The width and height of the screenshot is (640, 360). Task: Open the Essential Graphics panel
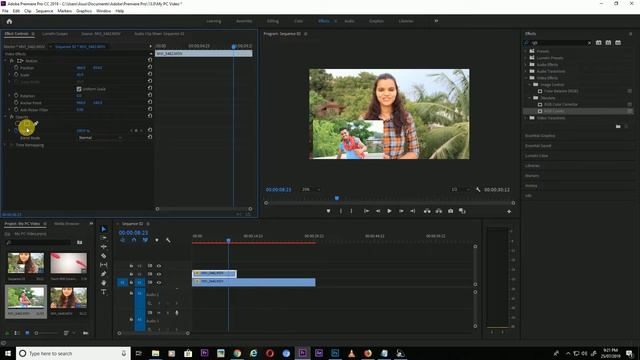coord(540,136)
